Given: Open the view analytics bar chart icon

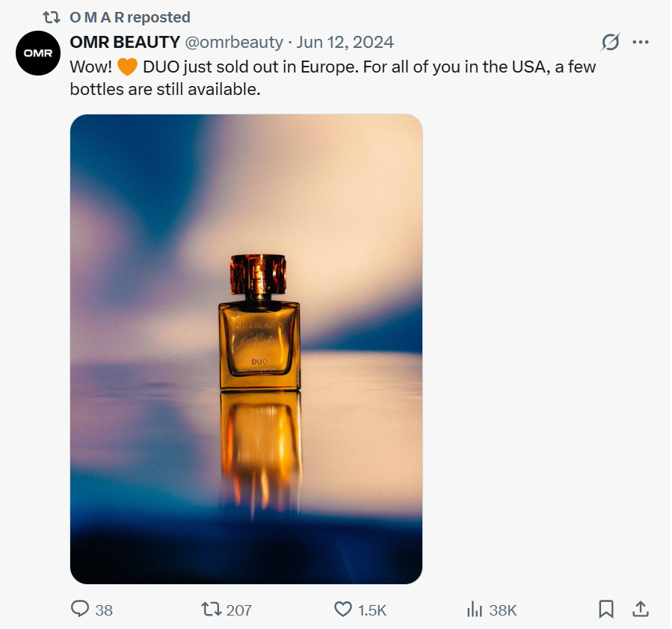Looking at the screenshot, I should pos(474,610).
